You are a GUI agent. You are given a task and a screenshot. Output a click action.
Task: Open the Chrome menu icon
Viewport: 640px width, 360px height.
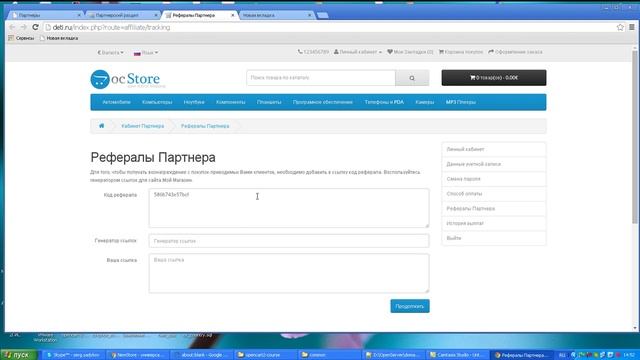[632, 27]
